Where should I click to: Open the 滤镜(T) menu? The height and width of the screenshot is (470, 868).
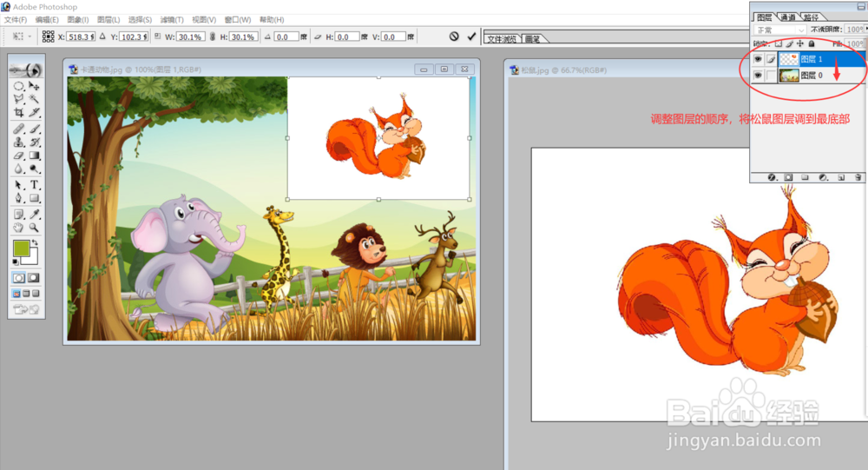pos(172,20)
